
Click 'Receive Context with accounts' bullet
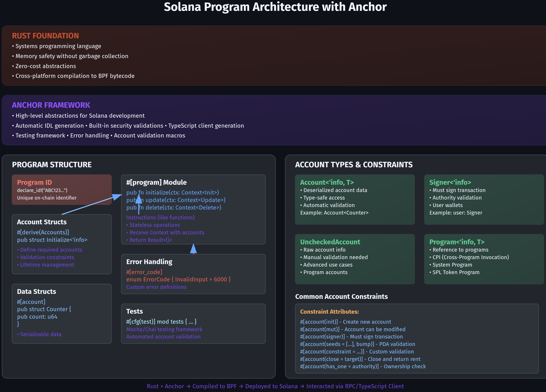(x=165, y=232)
